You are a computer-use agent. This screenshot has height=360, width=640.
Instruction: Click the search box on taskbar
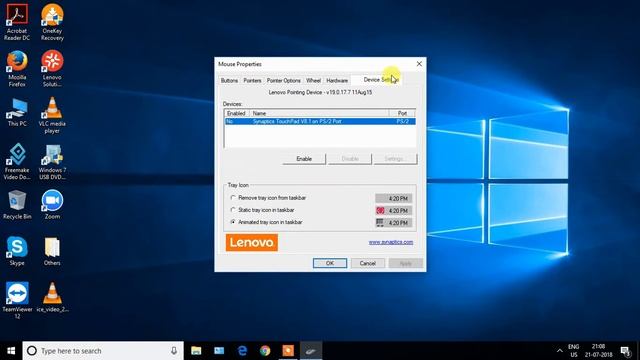(x=103, y=351)
